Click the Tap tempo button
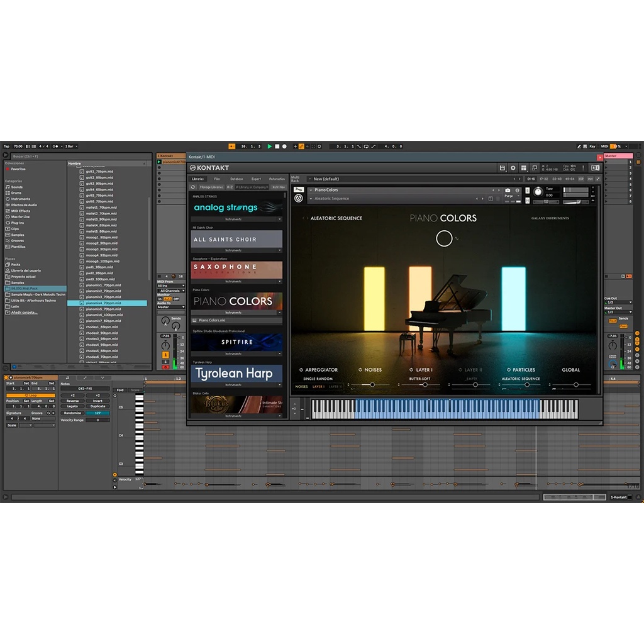 click(x=6, y=146)
